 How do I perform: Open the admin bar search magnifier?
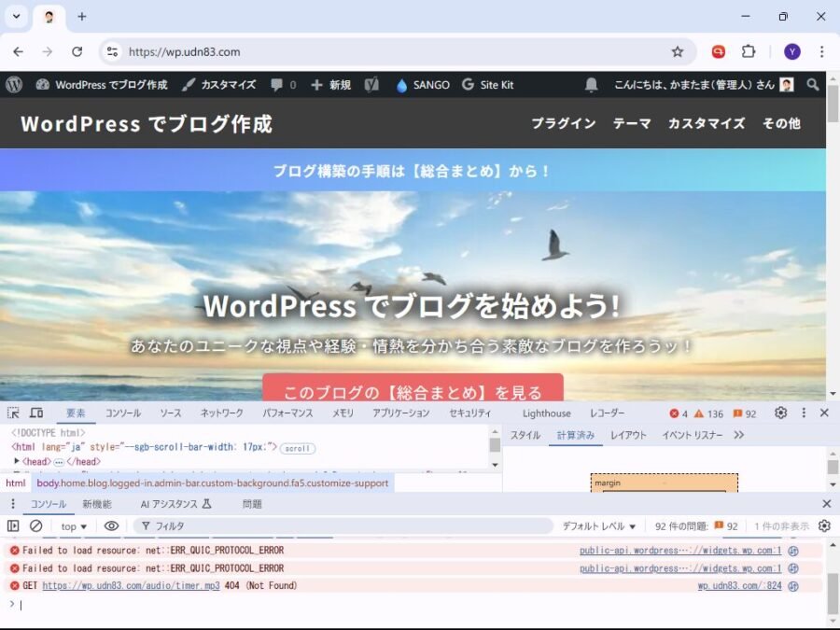tap(813, 85)
